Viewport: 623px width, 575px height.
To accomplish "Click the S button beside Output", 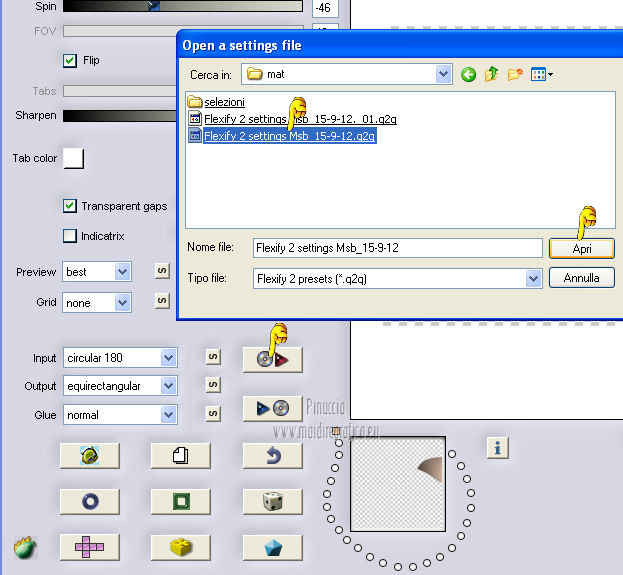I will coord(213,385).
